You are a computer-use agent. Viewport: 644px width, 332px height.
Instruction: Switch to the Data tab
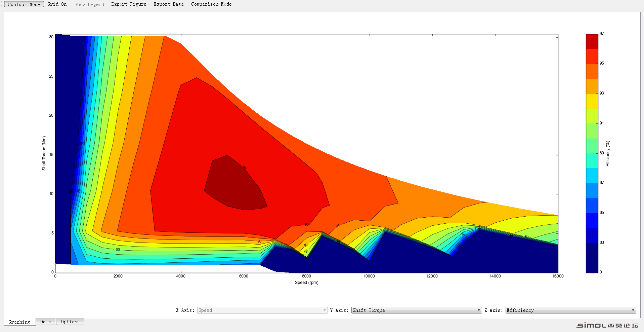[x=45, y=322]
